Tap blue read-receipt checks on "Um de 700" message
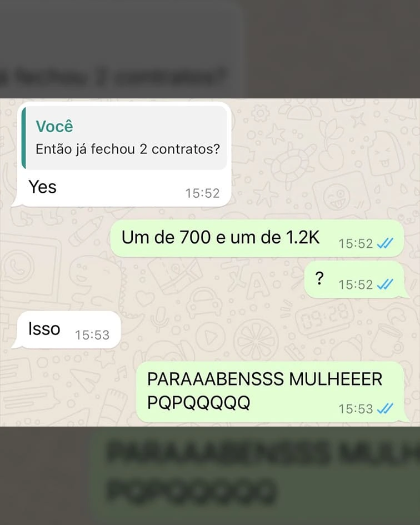420x525 pixels. pos(385,243)
